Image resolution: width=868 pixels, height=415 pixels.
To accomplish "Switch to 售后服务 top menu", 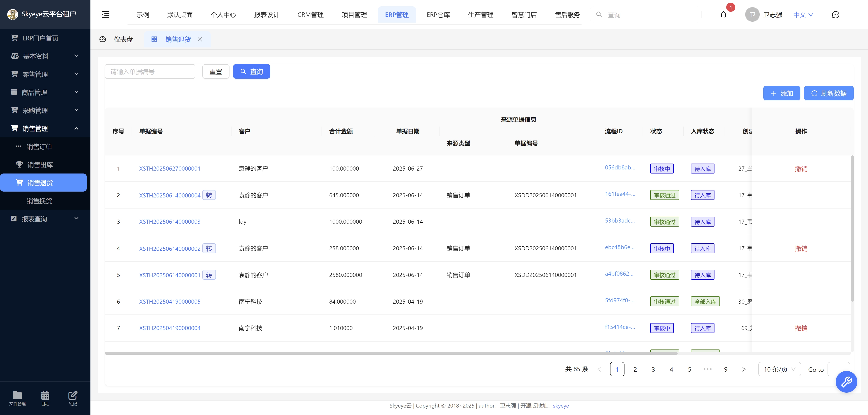I will pyautogui.click(x=567, y=15).
